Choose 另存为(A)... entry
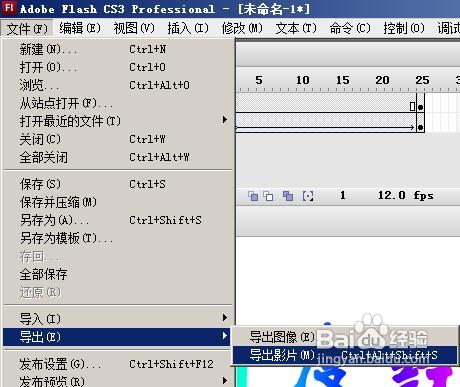The width and height of the screenshot is (460, 387). 117,220
